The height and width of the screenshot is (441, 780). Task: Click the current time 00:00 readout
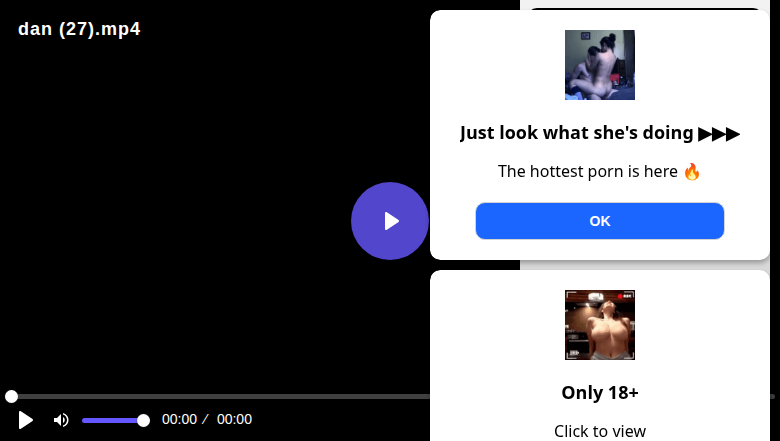(x=179, y=420)
